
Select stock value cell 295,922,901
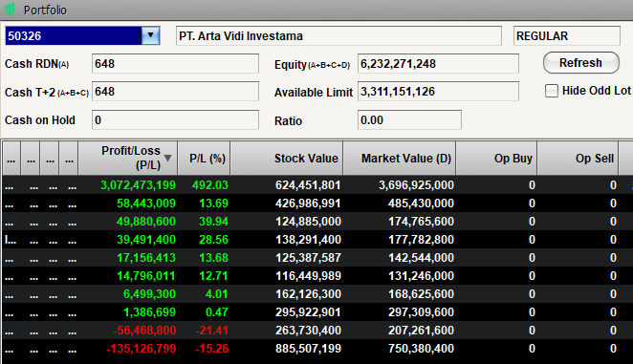click(x=308, y=312)
